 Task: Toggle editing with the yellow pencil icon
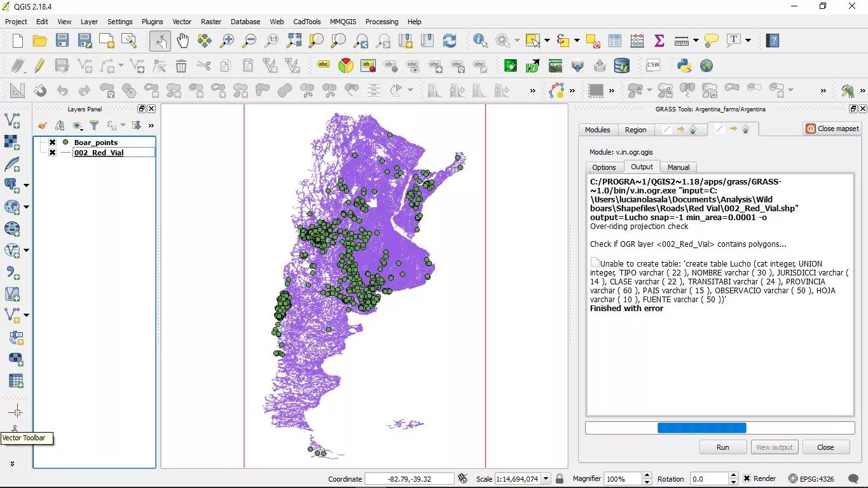[x=39, y=66]
